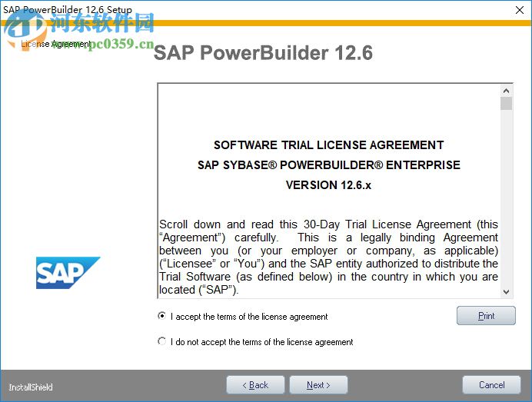Select "I do not accept the terms" radio button
Image resolution: width=532 pixels, height=402 pixels.
point(162,341)
